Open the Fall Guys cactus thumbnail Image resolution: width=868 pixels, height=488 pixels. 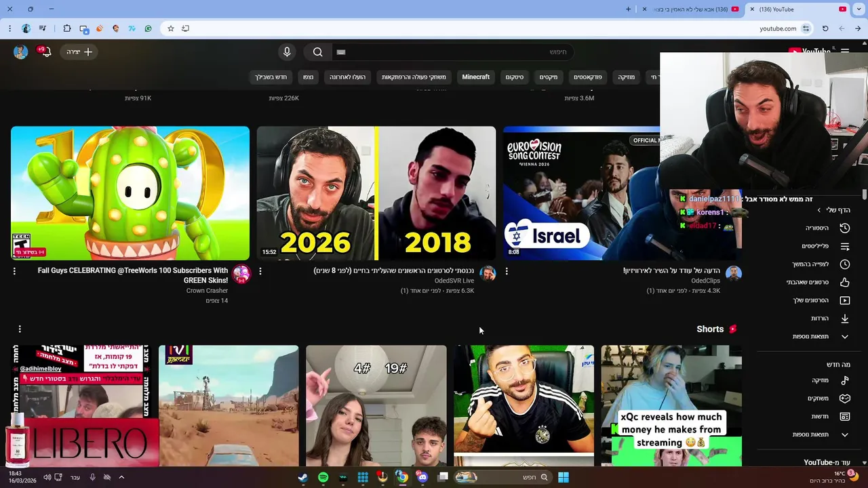click(130, 193)
